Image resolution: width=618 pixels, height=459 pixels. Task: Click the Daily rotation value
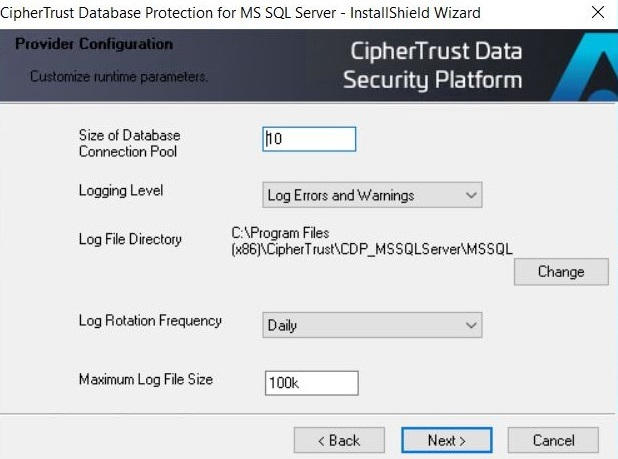282,325
